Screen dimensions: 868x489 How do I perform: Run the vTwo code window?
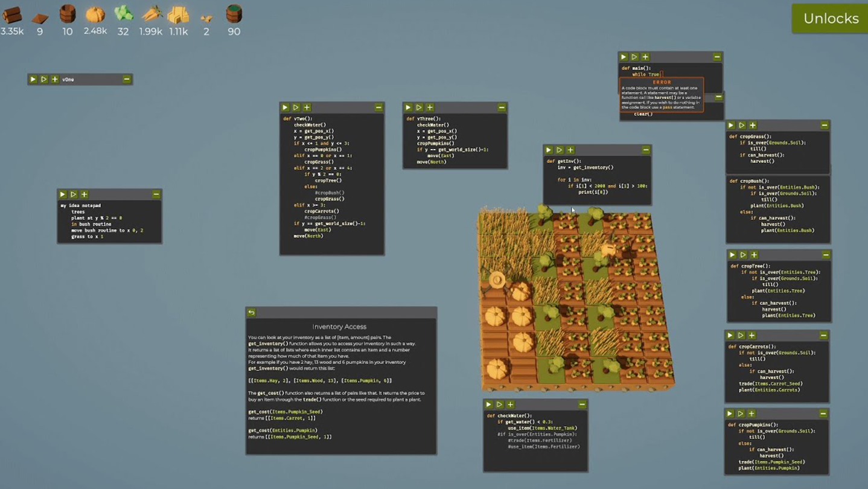coord(285,107)
